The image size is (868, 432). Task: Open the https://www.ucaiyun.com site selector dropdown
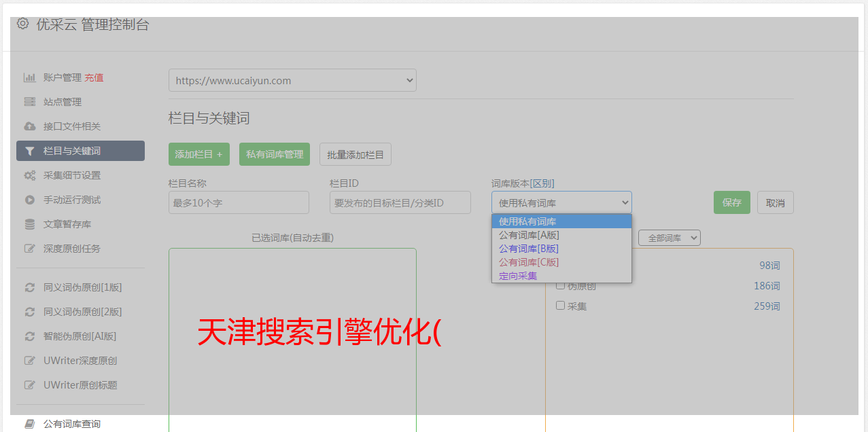pyautogui.click(x=292, y=80)
